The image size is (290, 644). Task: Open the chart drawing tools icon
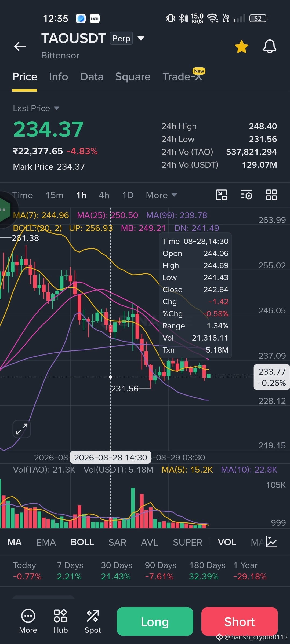pyautogui.click(x=222, y=195)
